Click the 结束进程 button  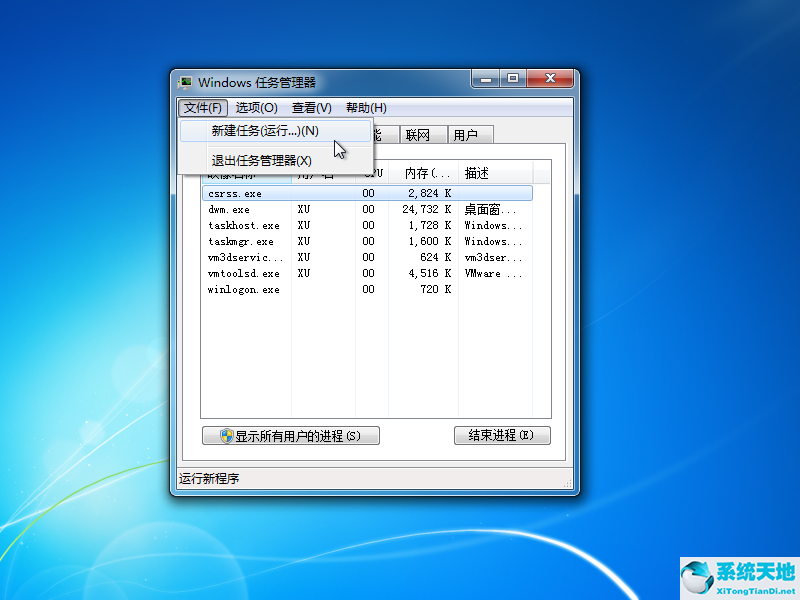pyautogui.click(x=502, y=435)
